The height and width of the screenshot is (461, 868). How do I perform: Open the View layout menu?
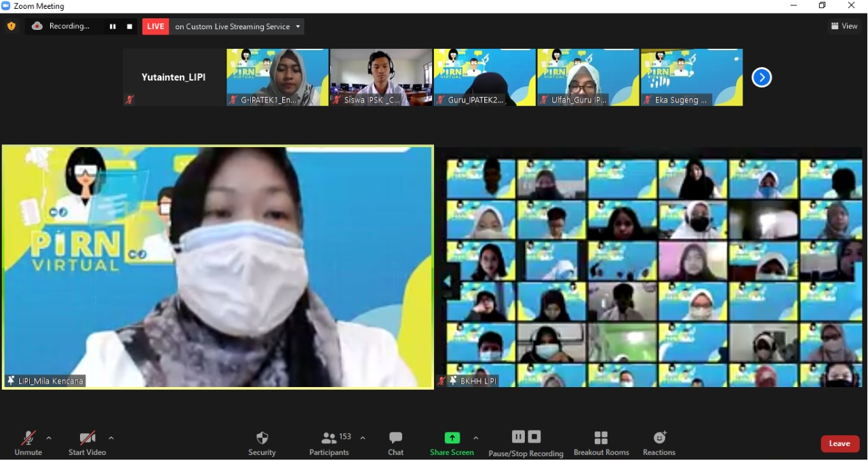844,26
